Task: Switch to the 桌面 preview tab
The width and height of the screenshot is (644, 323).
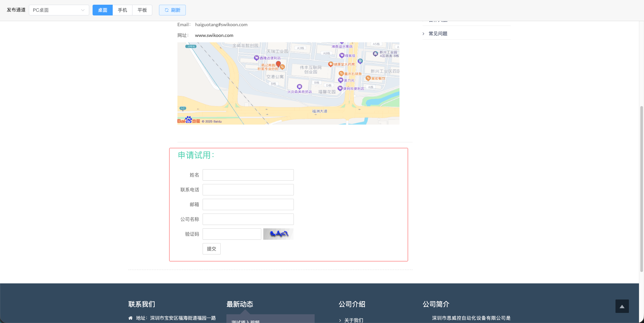Action: click(x=103, y=10)
